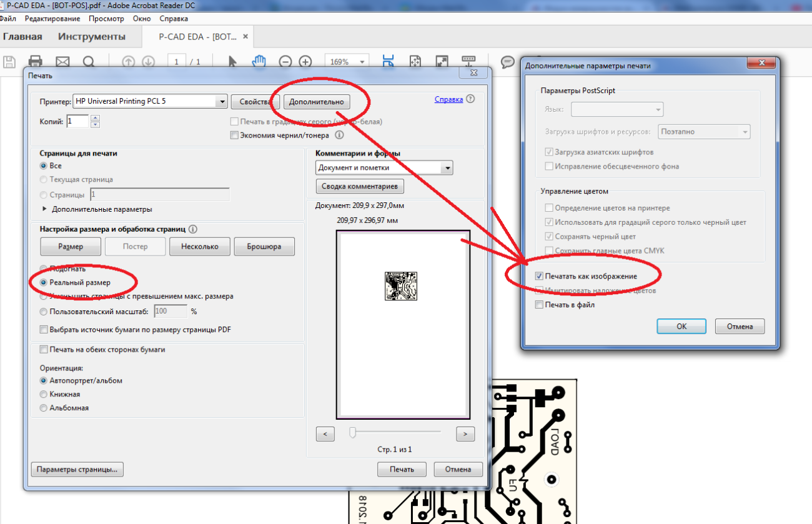Select the Все pages radio button
812x524 pixels.
tap(44, 166)
